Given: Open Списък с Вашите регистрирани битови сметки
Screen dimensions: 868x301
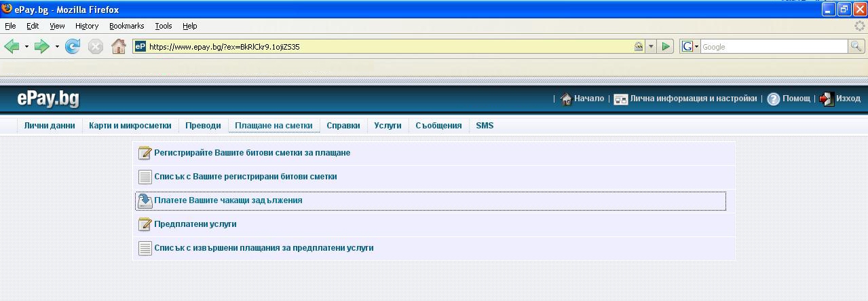Looking at the screenshot, I should 246,177.
